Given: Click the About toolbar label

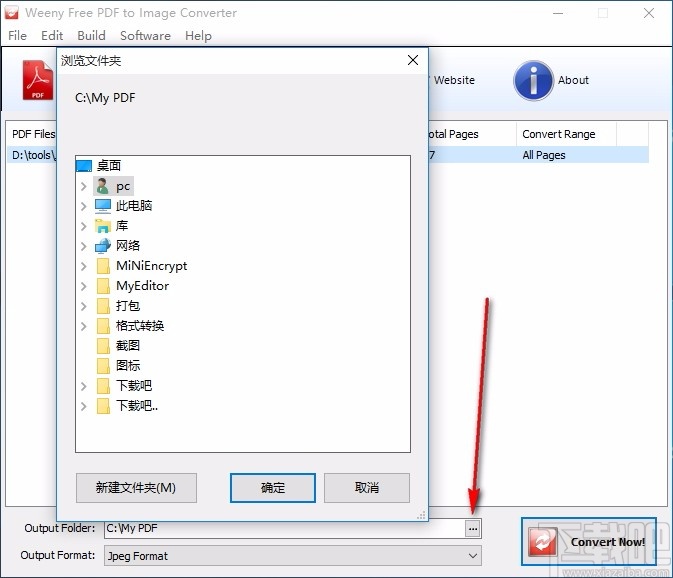Looking at the screenshot, I should [573, 80].
